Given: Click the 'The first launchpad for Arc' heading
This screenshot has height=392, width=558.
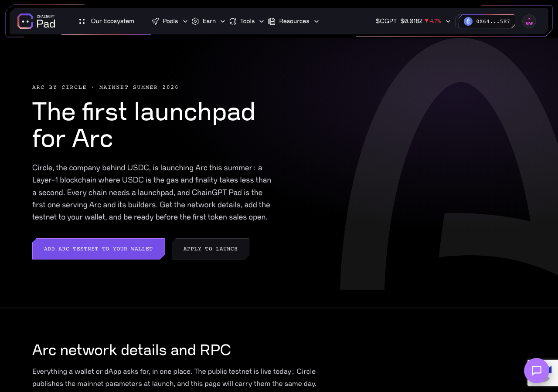Looking at the screenshot, I should coord(144,125).
